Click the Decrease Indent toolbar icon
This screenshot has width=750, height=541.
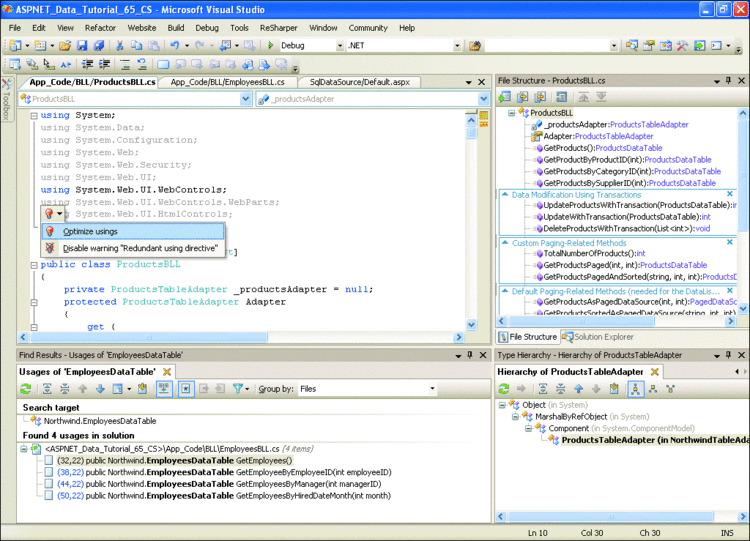[x=87, y=64]
